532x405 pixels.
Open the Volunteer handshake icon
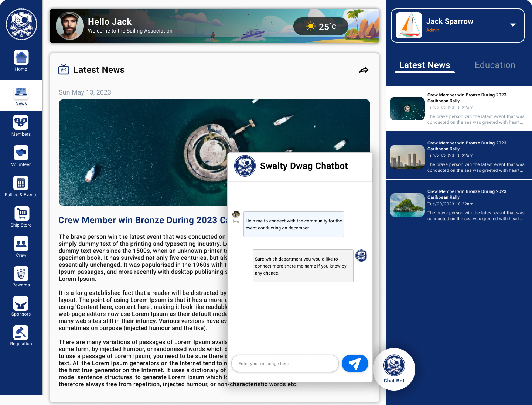pos(21,153)
